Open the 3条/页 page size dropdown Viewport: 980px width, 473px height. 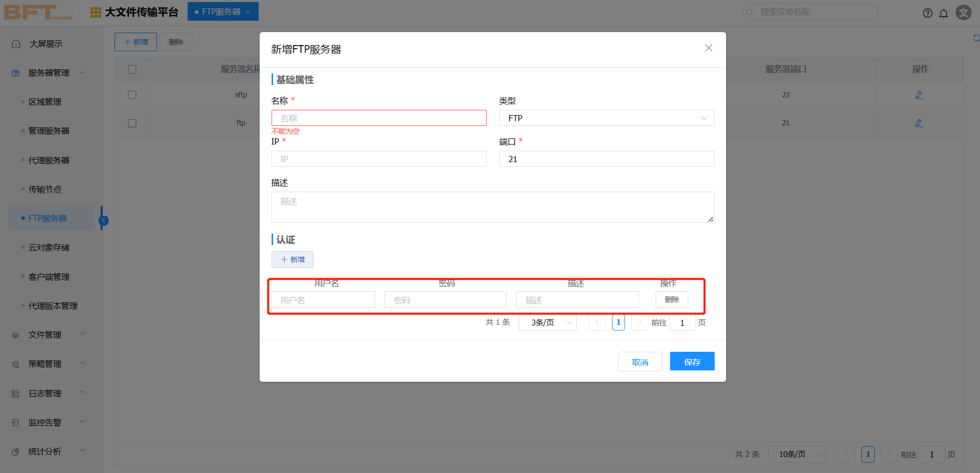pos(548,322)
